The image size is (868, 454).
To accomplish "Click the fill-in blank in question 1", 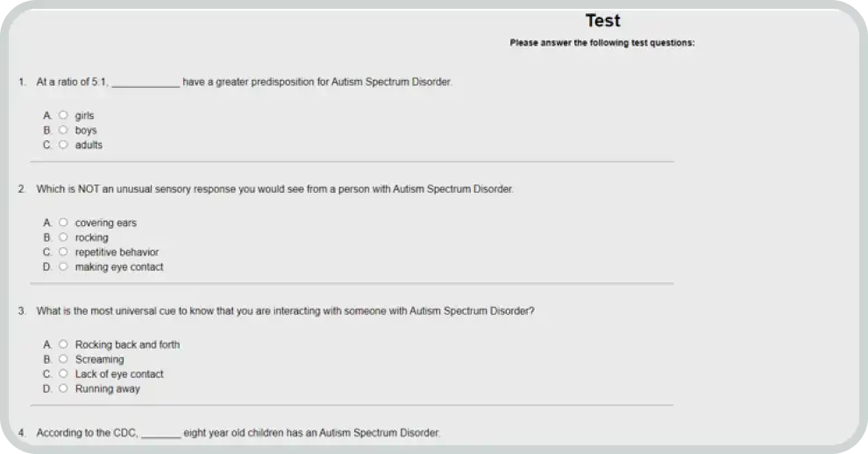I will (x=146, y=83).
